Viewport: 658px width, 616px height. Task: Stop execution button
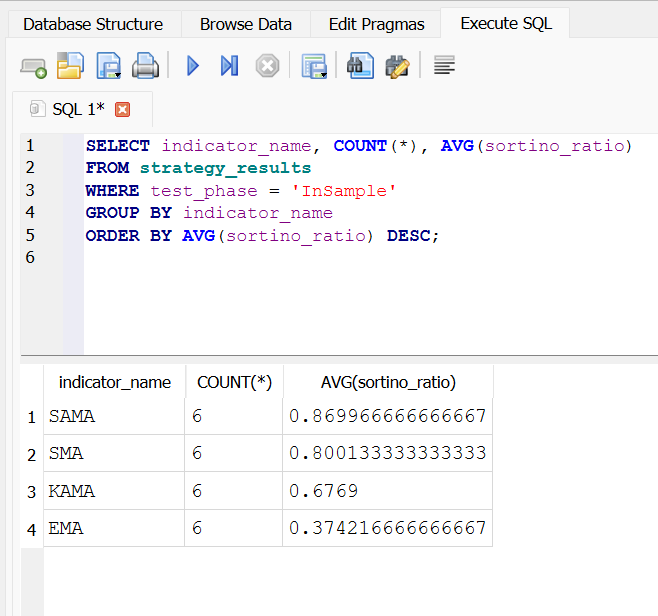(267, 66)
